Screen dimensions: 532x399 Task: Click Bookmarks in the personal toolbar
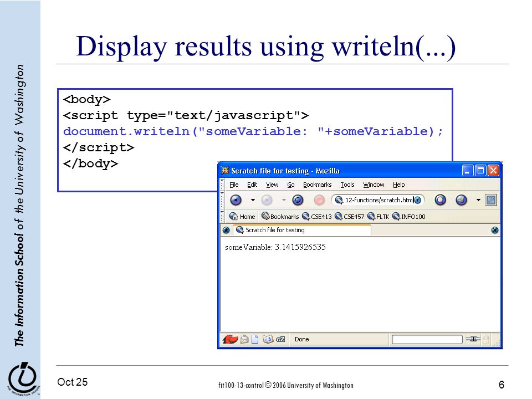pos(280,217)
